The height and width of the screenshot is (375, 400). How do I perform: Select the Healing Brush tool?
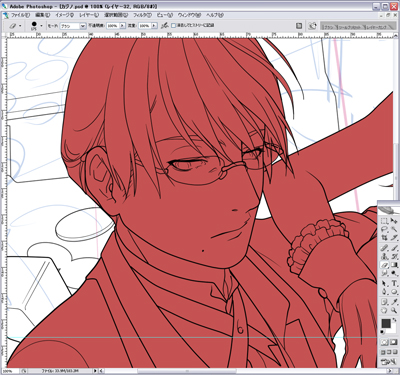(x=384, y=248)
